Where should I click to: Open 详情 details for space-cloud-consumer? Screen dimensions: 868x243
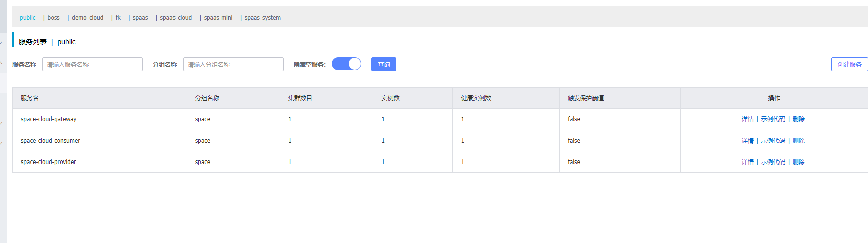pyautogui.click(x=747, y=141)
